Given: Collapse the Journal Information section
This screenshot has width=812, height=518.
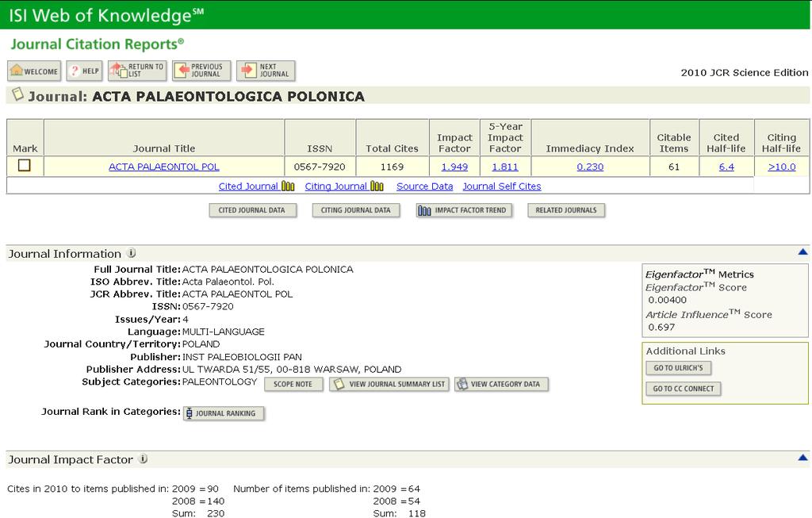Looking at the screenshot, I should [x=802, y=251].
